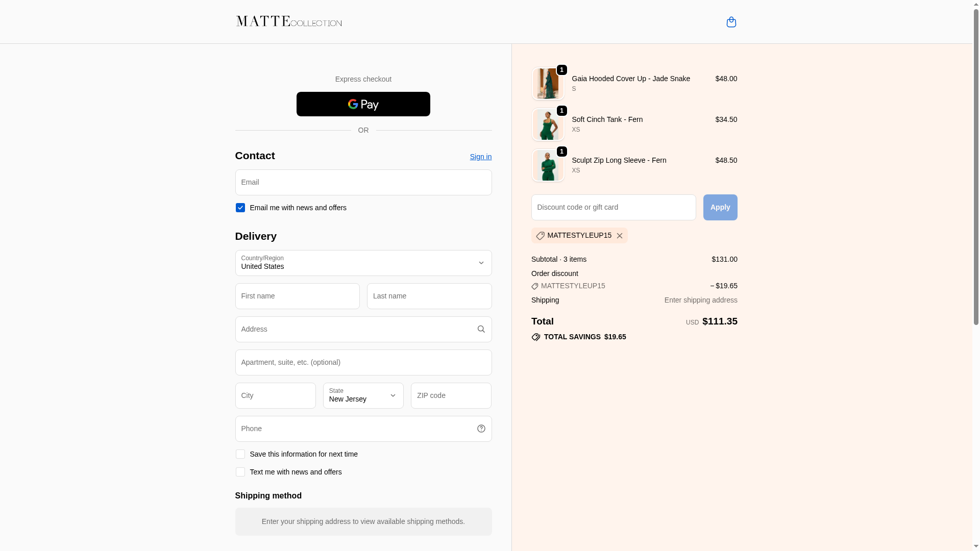Click the Gaia Hooded Cover Up thumbnail

tap(548, 84)
